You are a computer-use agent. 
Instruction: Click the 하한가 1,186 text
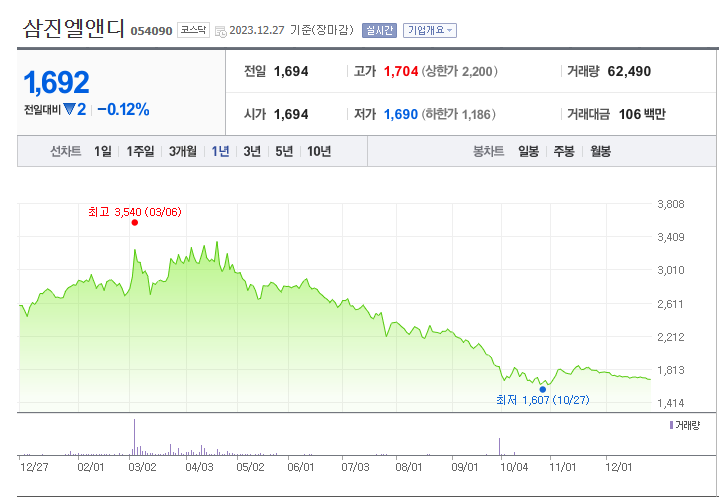click(458, 114)
